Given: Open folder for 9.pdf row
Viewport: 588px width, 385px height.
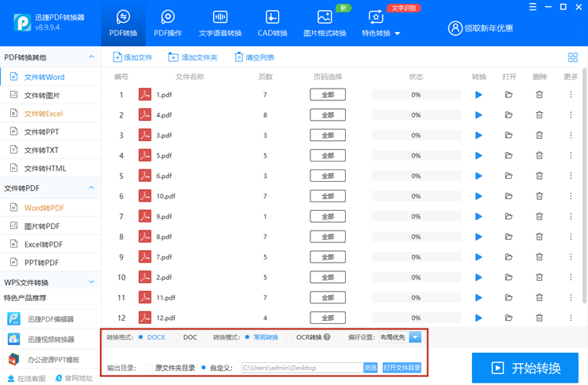Looking at the screenshot, I should point(509,216).
